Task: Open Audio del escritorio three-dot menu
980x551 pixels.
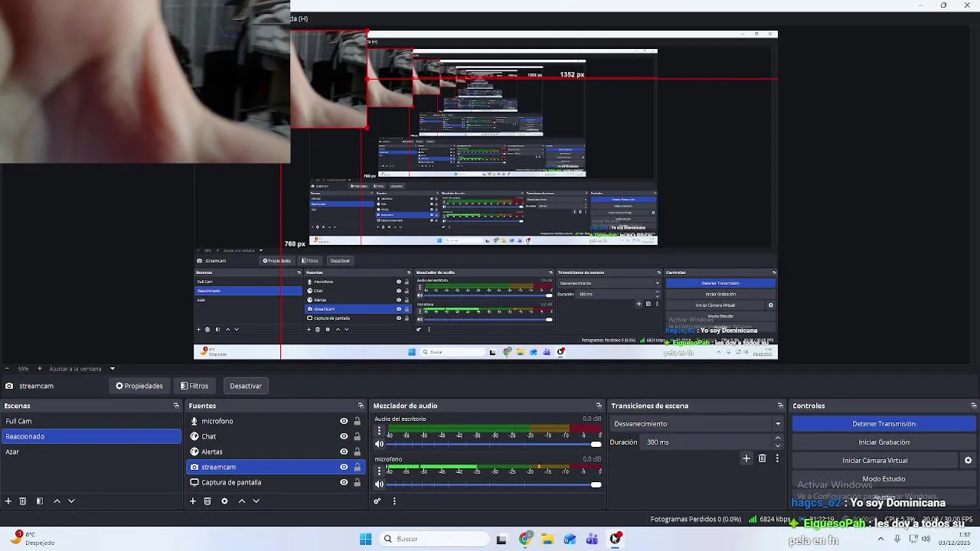Action: tap(379, 431)
